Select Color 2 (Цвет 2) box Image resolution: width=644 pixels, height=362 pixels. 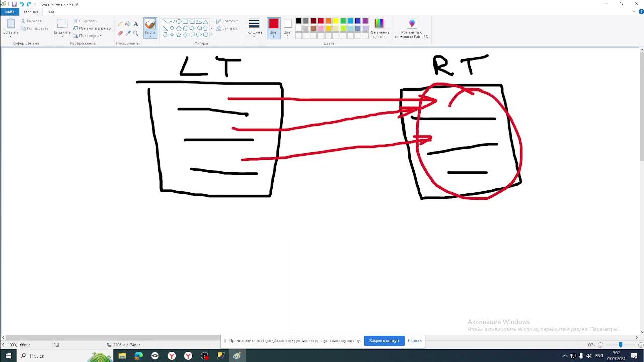288,28
